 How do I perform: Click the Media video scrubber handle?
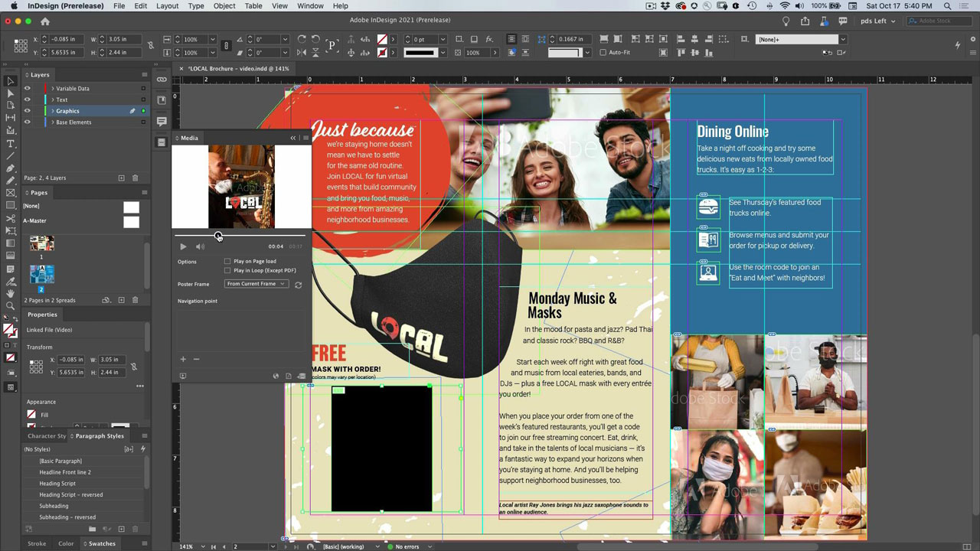tap(218, 236)
